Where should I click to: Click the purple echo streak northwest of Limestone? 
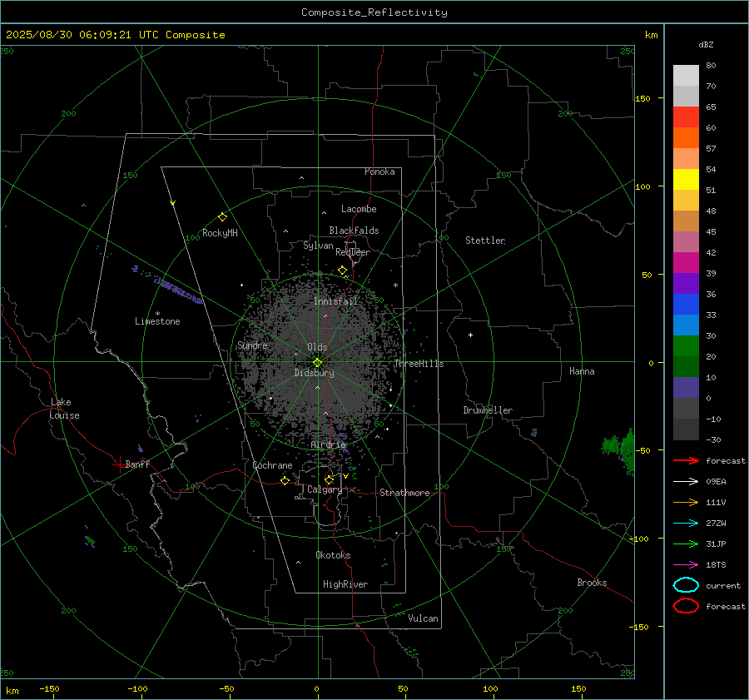176,289
